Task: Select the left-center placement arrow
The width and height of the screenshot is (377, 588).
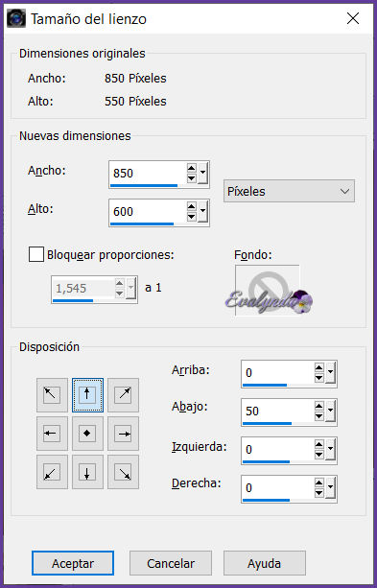Action: pyautogui.click(x=52, y=434)
